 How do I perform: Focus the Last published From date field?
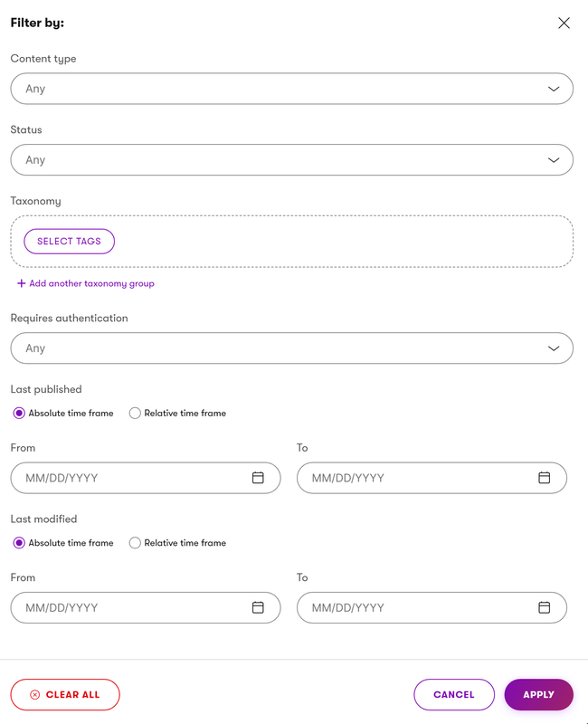146,478
